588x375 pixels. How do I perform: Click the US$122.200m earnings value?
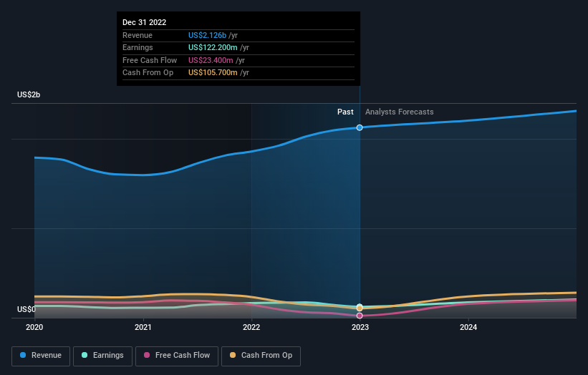pyautogui.click(x=213, y=47)
